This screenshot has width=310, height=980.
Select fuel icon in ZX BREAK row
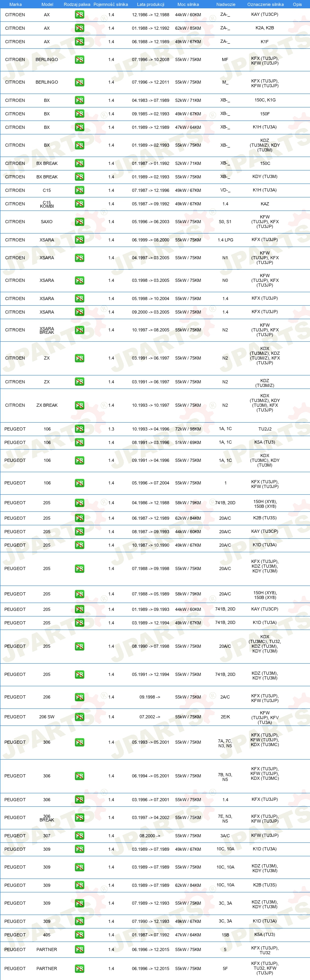point(79,406)
